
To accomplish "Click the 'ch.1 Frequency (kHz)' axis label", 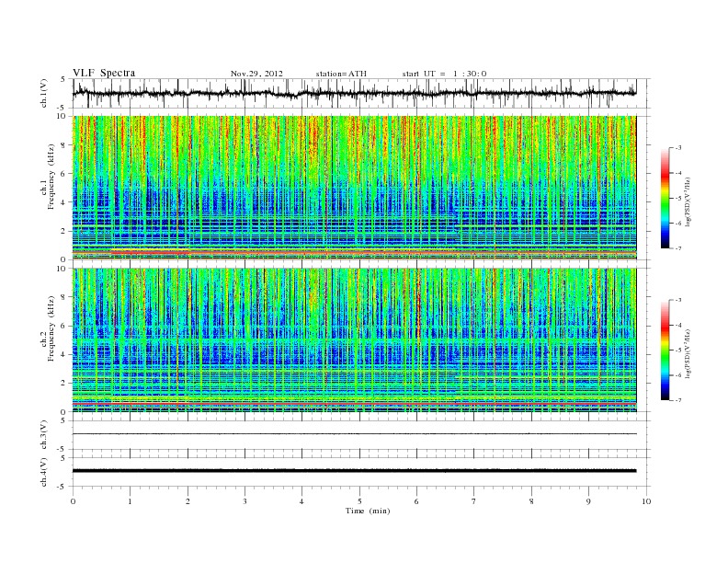I will (48, 177).
